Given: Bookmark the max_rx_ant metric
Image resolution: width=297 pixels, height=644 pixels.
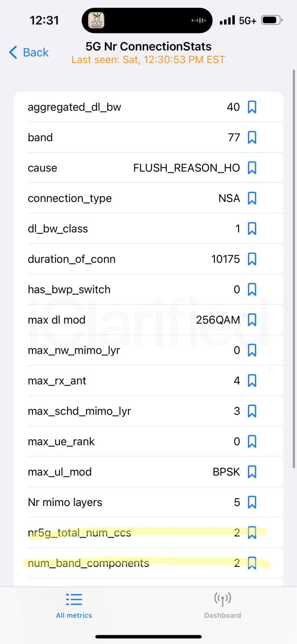Looking at the screenshot, I should [252, 381].
